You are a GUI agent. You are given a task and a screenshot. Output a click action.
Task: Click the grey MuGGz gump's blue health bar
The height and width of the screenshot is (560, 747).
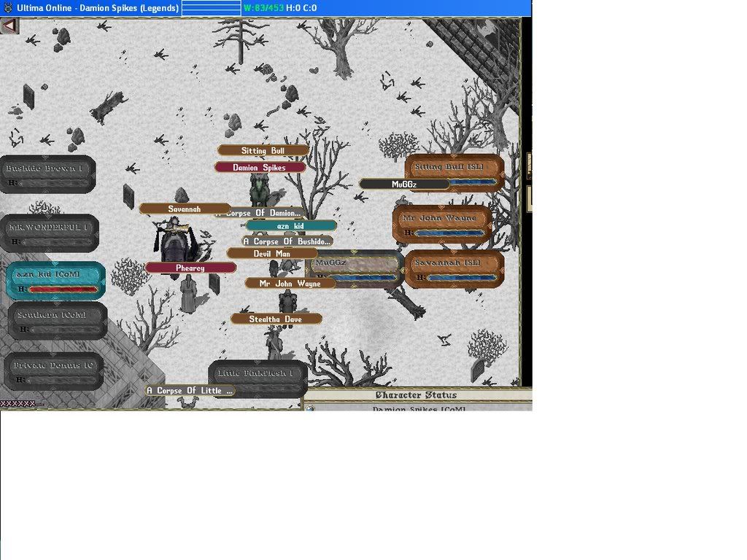(363, 278)
